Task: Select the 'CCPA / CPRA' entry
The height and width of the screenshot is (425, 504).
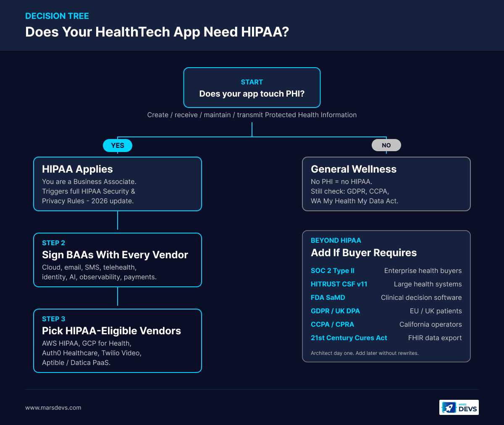Action: click(x=332, y=325)
